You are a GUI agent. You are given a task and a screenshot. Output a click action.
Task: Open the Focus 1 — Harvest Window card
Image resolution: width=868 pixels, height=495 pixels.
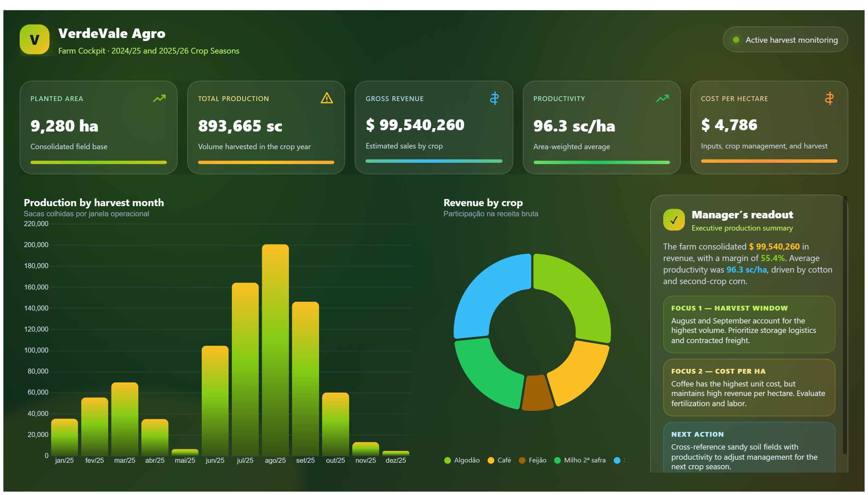(x=749, y=324)
